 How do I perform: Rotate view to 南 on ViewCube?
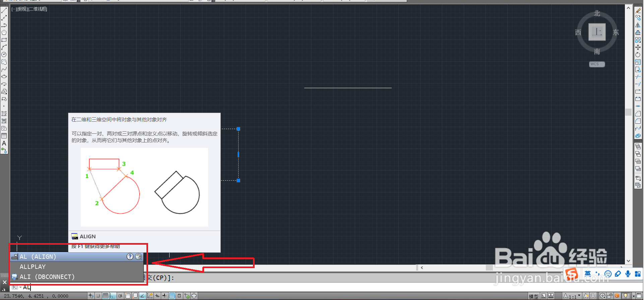pyautogui.click(x=597, y=52)
